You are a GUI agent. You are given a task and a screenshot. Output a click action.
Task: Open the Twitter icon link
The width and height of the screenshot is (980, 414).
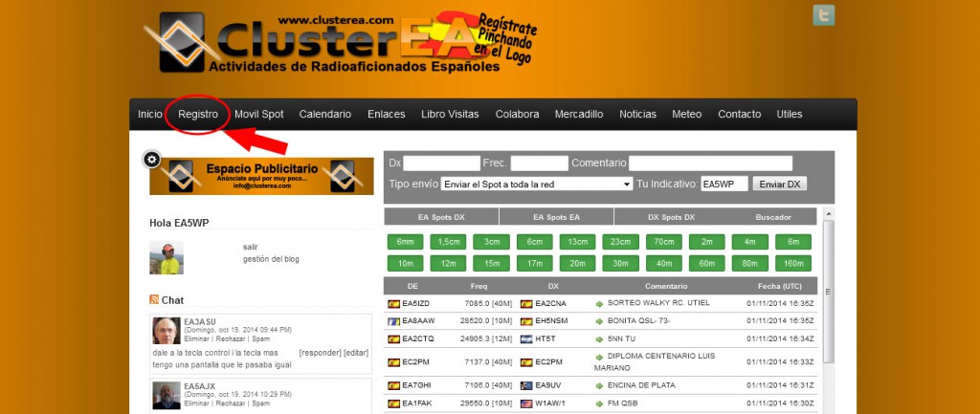(824, 15)
